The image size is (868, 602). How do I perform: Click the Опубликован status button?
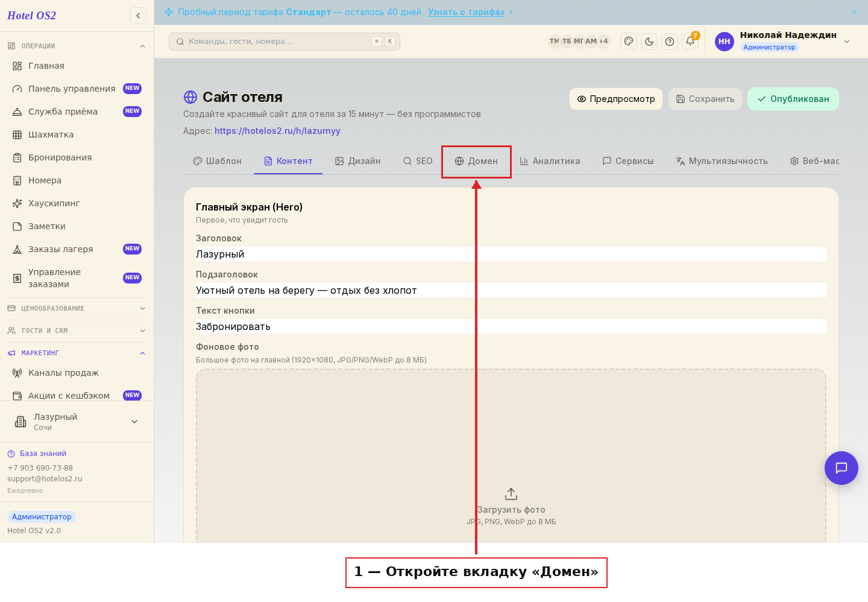793,99
